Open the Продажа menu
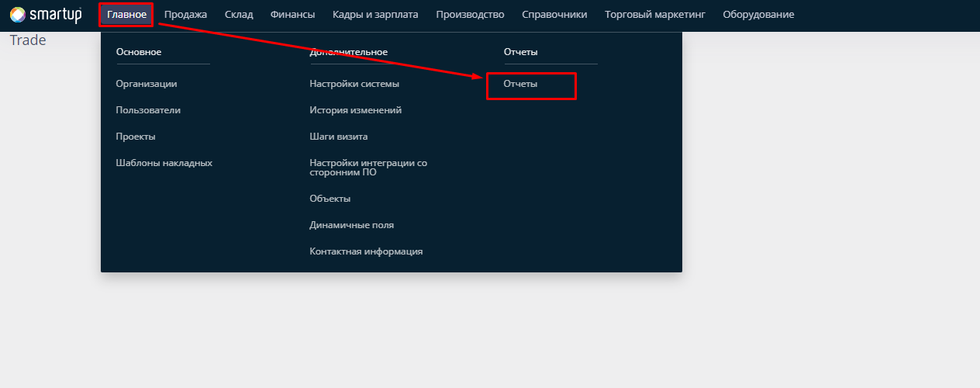 click(x=185, y=14)
